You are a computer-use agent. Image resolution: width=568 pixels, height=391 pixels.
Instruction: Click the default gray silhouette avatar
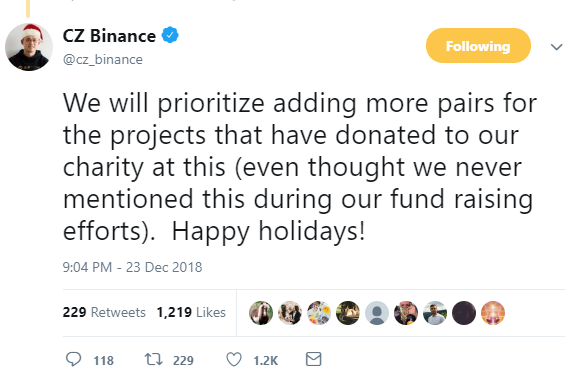tap(377, 313)
